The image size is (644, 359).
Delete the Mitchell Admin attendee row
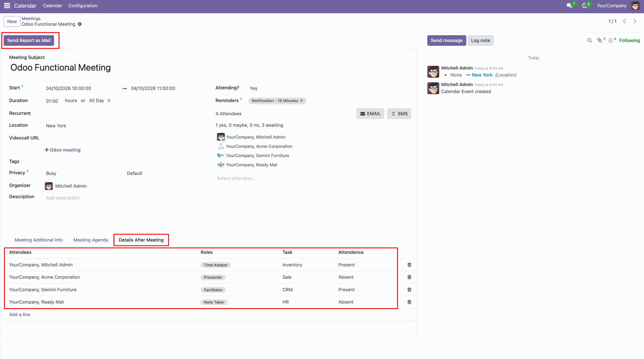[409, 265]
